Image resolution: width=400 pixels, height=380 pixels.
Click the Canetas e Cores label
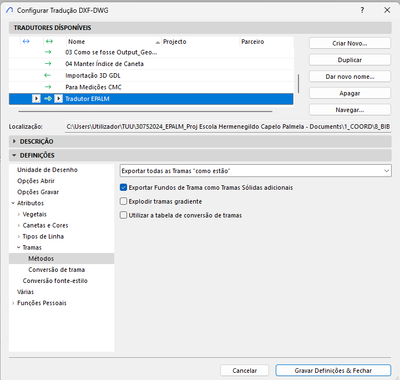(45, 225)
